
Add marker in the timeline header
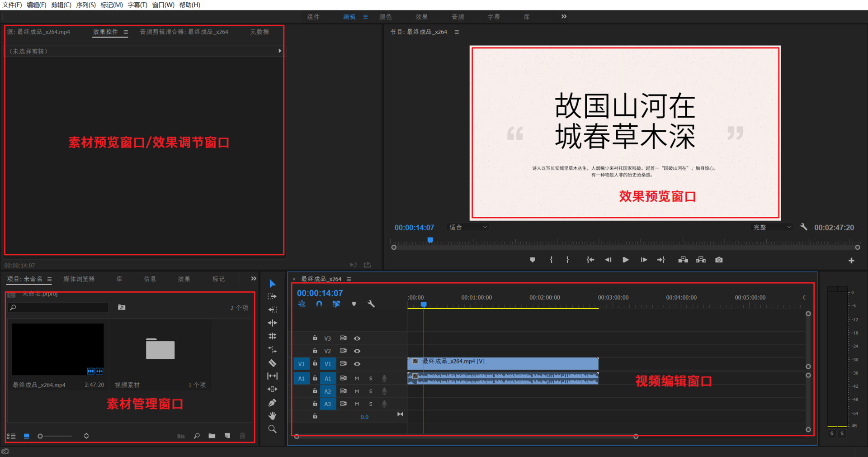[x=354, y=304]
